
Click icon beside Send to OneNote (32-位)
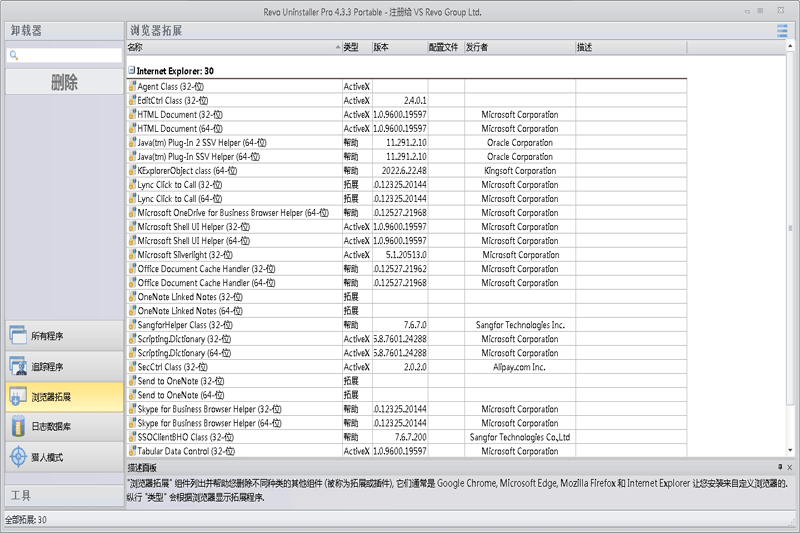[x=132, y=381]
